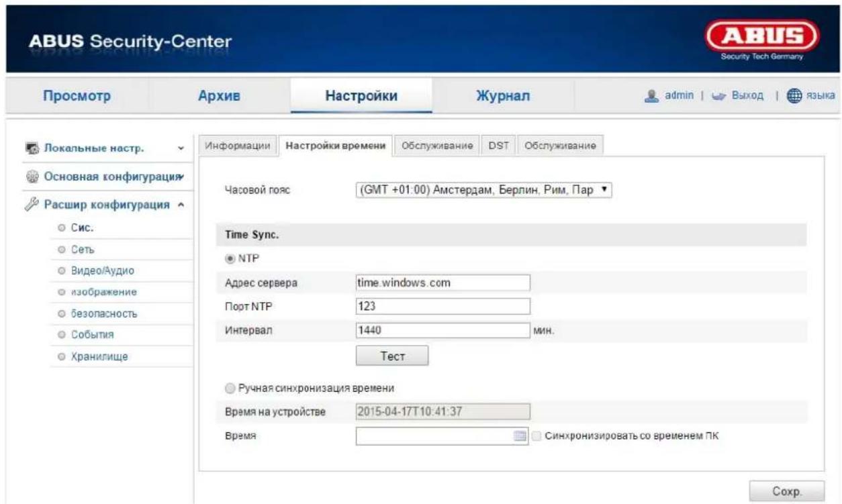Select Ручная синхронизация времени radio button
This screenshot has width=842, height=504.
[x=229, y=387]
